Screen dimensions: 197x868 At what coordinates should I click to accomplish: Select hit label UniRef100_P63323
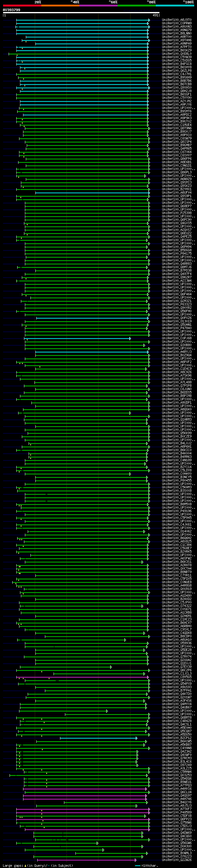(x=177, y=304)
